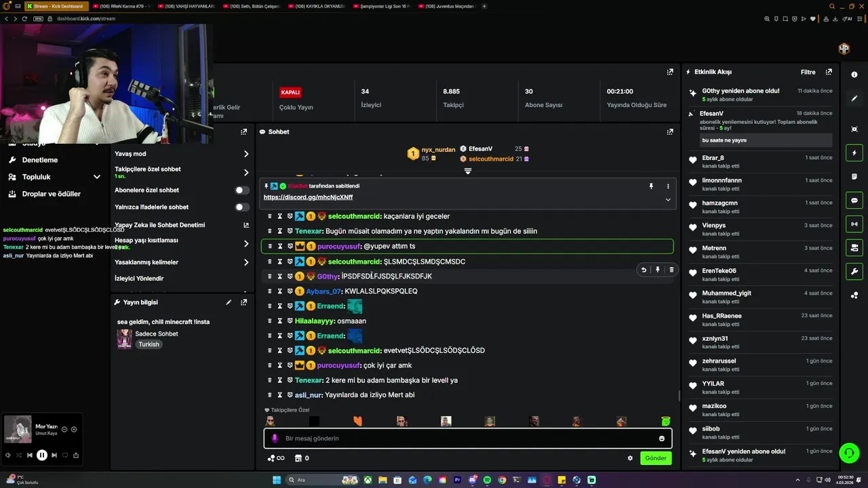
Task: Click the Turkish language tag
Action: 149,344
